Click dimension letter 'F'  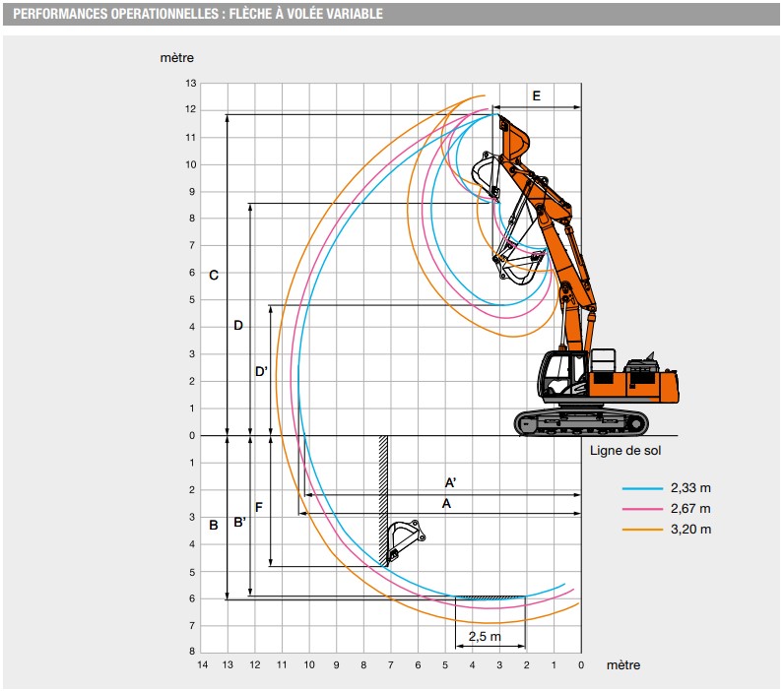click(258, 508)
